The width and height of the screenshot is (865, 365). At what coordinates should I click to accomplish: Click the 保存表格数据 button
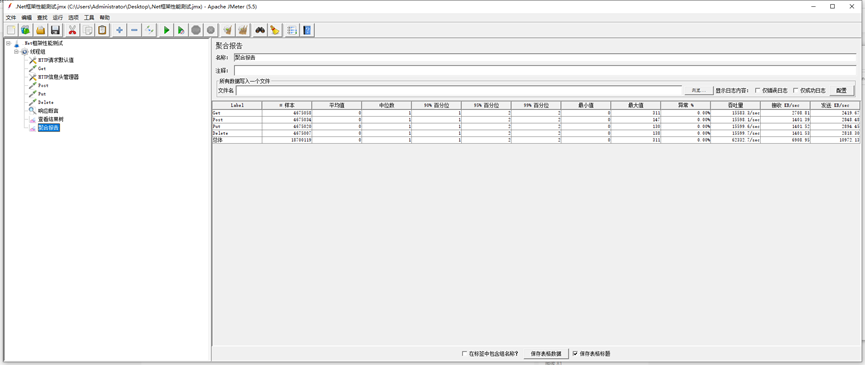point(546,353)
